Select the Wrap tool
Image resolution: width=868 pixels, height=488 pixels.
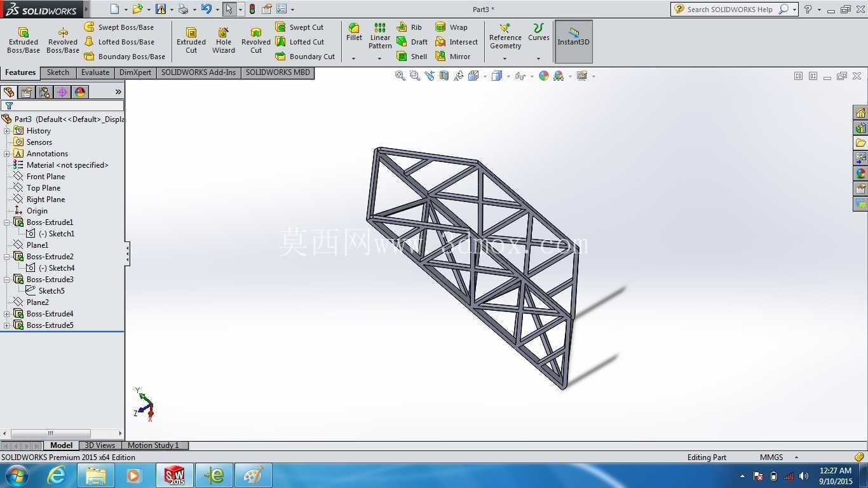(451, 27)
